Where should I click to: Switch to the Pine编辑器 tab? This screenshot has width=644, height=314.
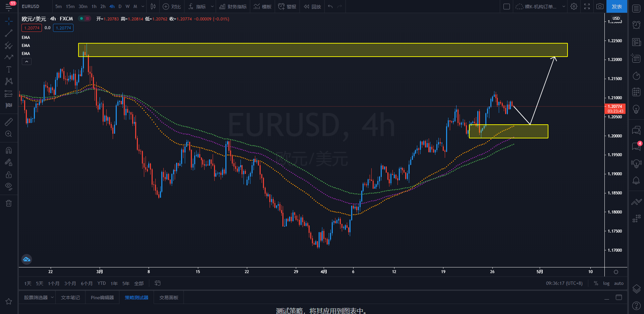pos(102,298)
